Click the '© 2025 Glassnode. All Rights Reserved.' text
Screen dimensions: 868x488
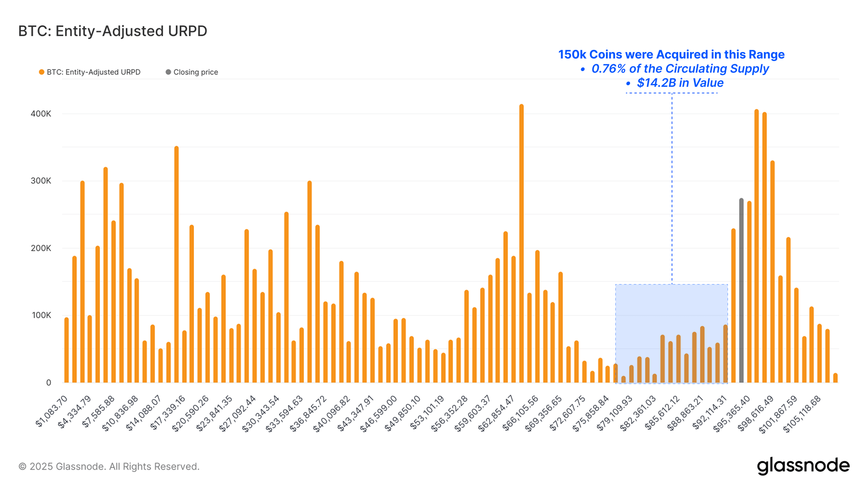109,466
